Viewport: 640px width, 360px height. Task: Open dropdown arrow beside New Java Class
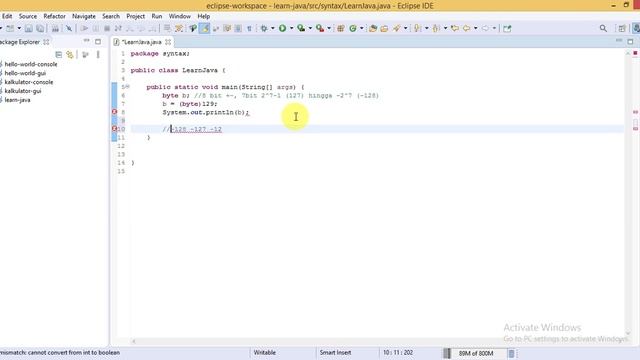click(362, 28)
